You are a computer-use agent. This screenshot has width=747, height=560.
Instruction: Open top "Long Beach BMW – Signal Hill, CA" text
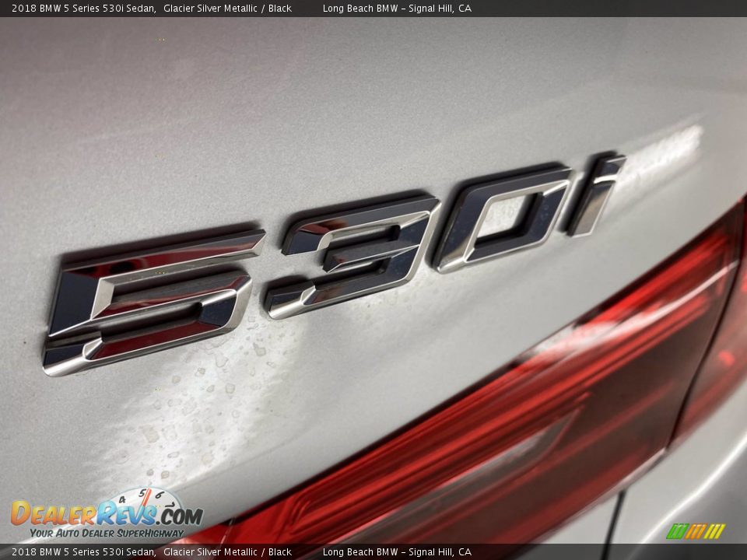pyautogui.click(x=397, y=9)
